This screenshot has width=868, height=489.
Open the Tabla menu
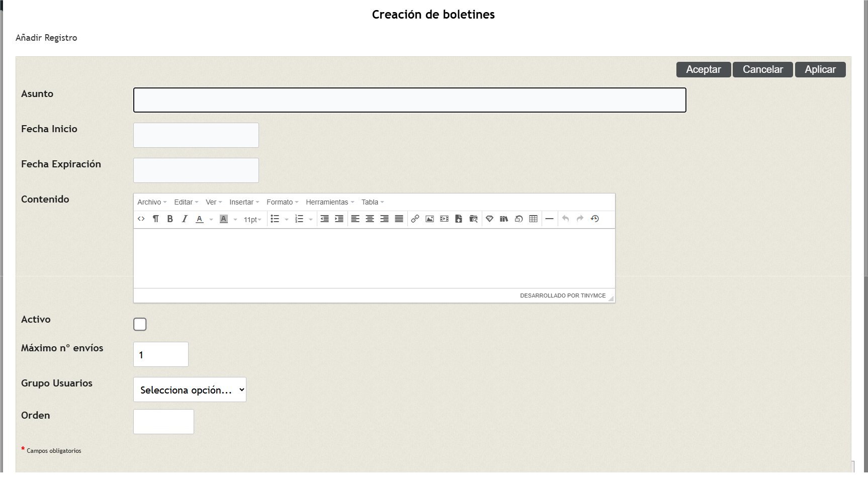373,202
